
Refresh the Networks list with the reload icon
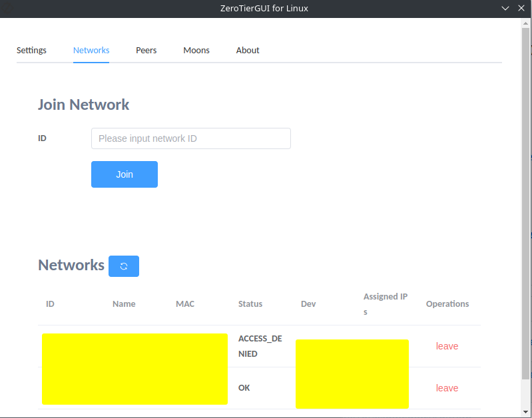click(x=123, y=266)
